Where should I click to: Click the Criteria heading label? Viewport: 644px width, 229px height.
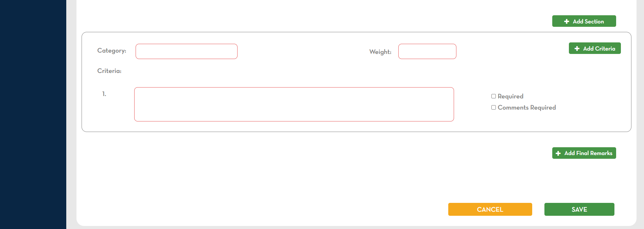coord(109,71)
